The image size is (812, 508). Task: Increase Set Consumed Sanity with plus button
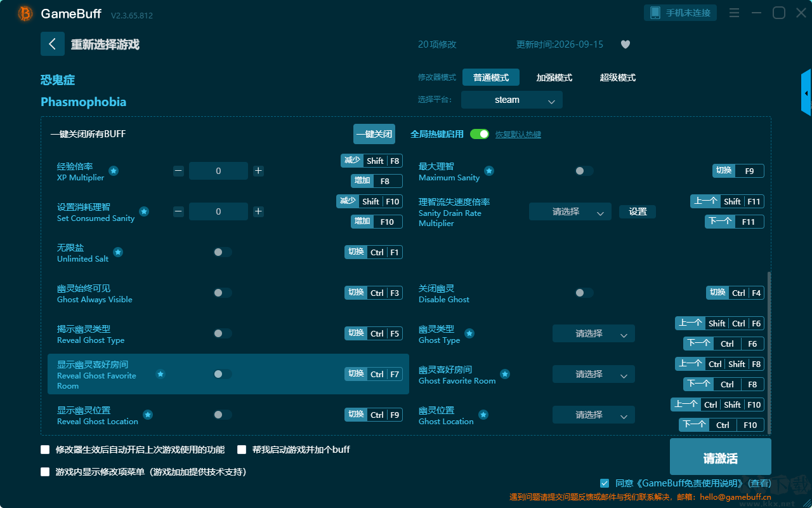(x=258, y=211)
